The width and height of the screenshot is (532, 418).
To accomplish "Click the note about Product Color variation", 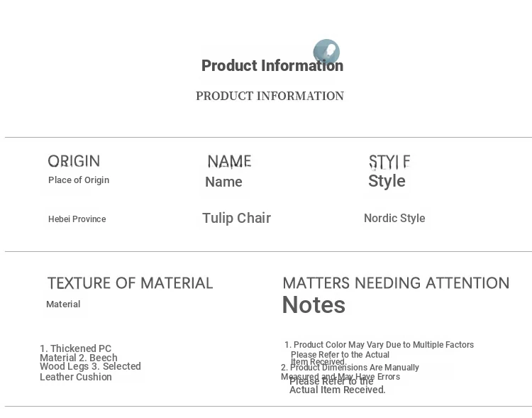I will click(383, 345).
